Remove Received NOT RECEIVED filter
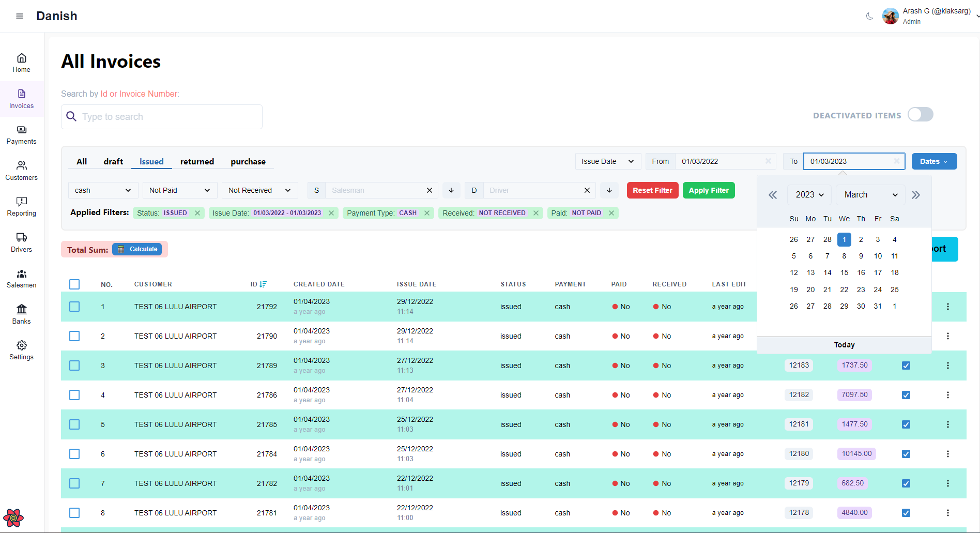Viewport: 980px width, 533px height. [536, 213]
